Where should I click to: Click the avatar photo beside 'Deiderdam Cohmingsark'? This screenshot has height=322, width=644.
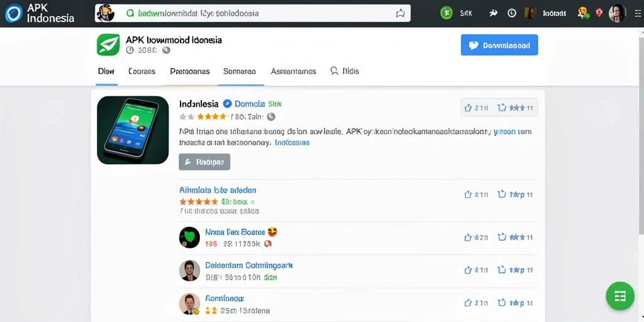coord(189,270)
